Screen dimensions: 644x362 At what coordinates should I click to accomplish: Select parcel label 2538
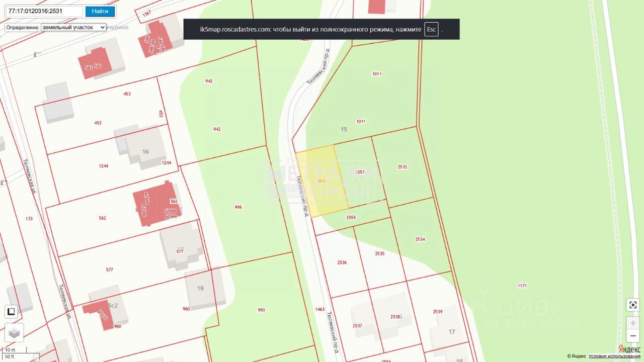coord(395,317)
